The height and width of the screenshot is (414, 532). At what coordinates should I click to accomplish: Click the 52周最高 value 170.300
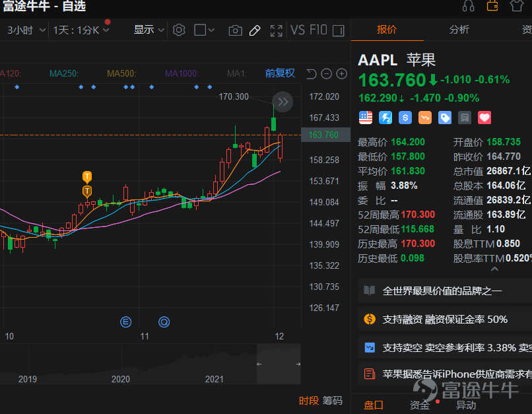pos(418,215)
